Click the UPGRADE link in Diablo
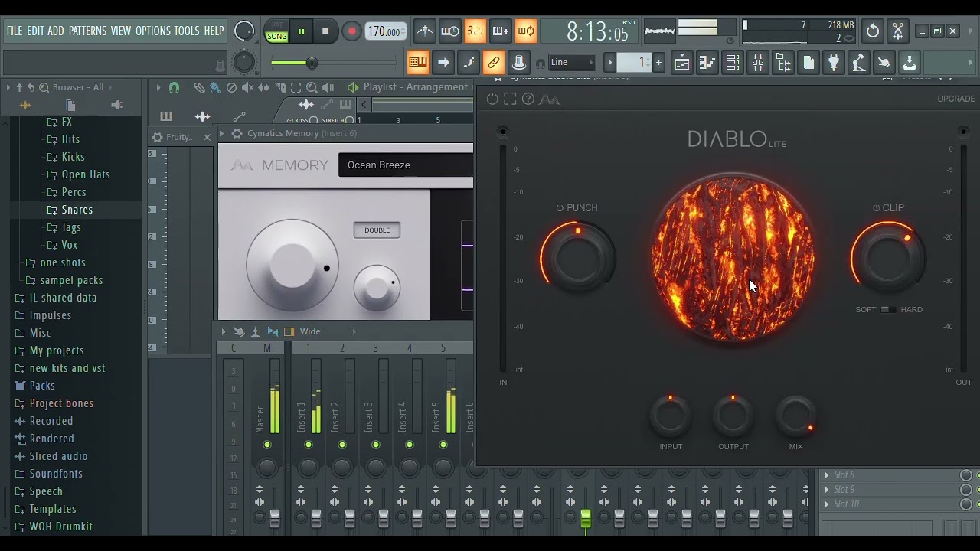 (955, 99)
